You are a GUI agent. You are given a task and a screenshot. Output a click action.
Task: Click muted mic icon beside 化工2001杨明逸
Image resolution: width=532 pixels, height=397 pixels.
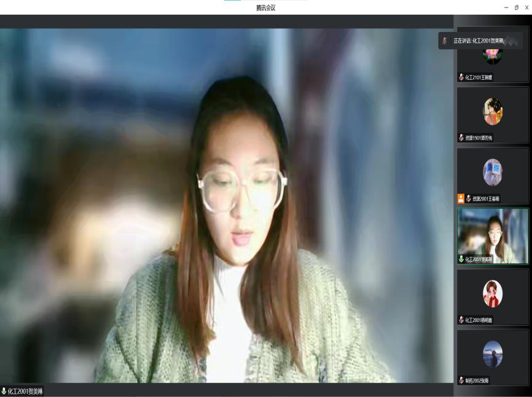click(461, 320)
